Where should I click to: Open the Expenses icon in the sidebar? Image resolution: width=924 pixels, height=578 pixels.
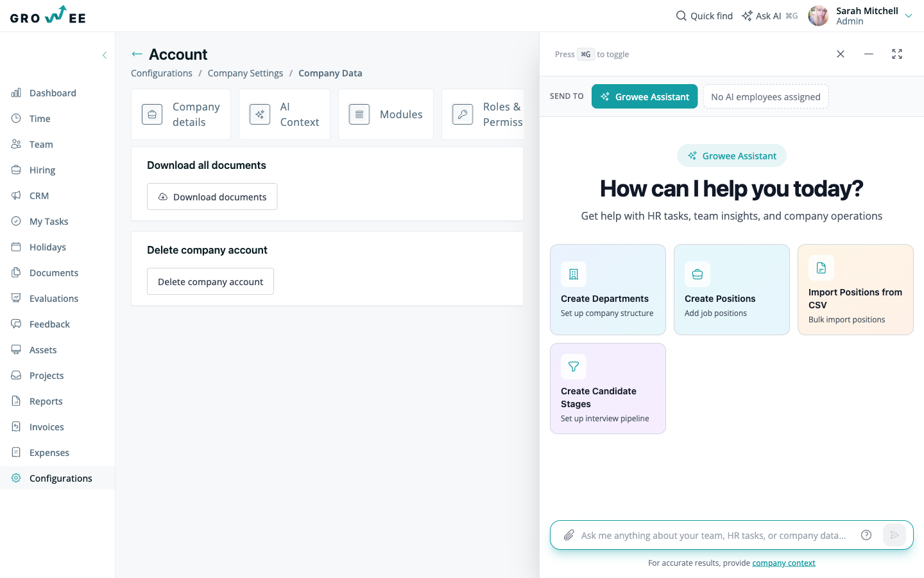point(16,452)
